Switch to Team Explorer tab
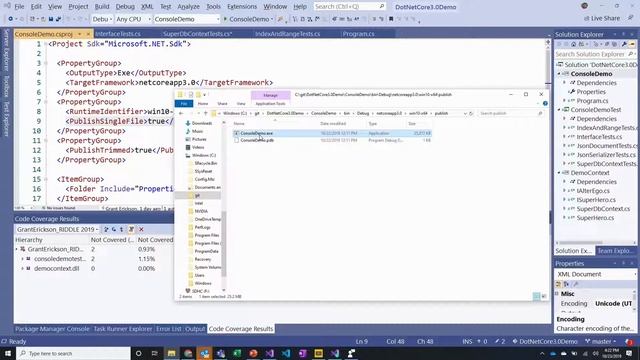 pos(615,251)
